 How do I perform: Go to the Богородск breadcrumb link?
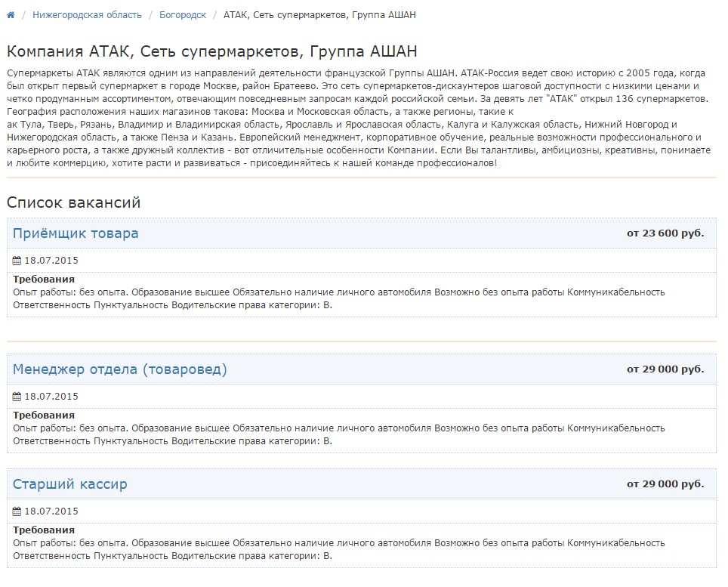[183, 15]
